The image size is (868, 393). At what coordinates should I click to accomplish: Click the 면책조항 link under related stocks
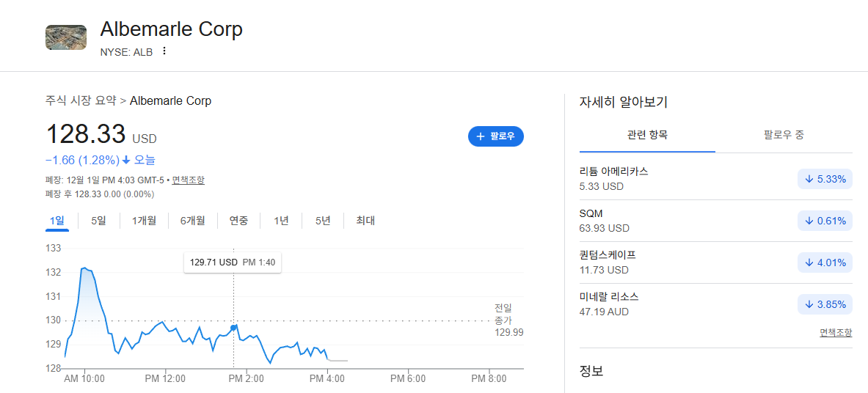pos(836,333)
